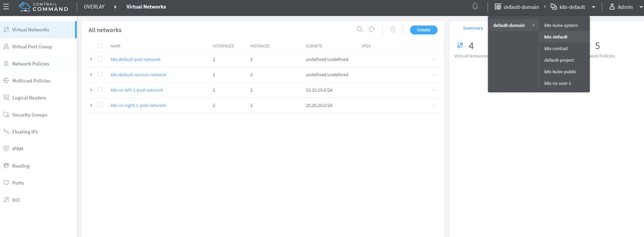
Task: Open k8s-default-service-network link
Action: click(x=138, y=74)
